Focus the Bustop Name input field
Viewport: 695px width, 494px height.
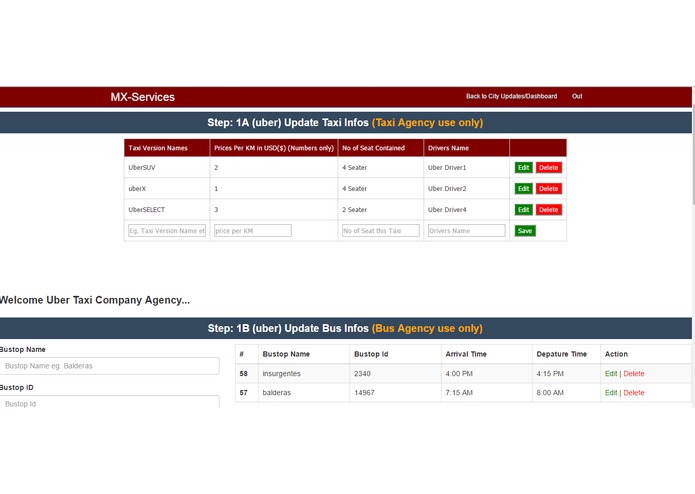click(109, 366)
